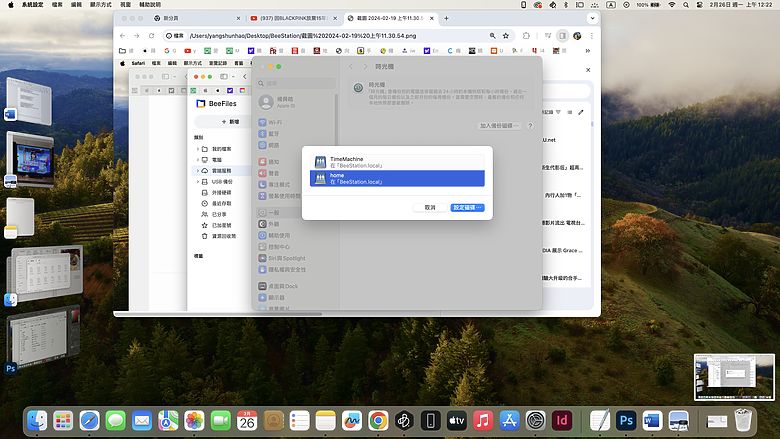Click Google Chrome icon in the Dock
This screenshot has height=439, width=780.
378,421
